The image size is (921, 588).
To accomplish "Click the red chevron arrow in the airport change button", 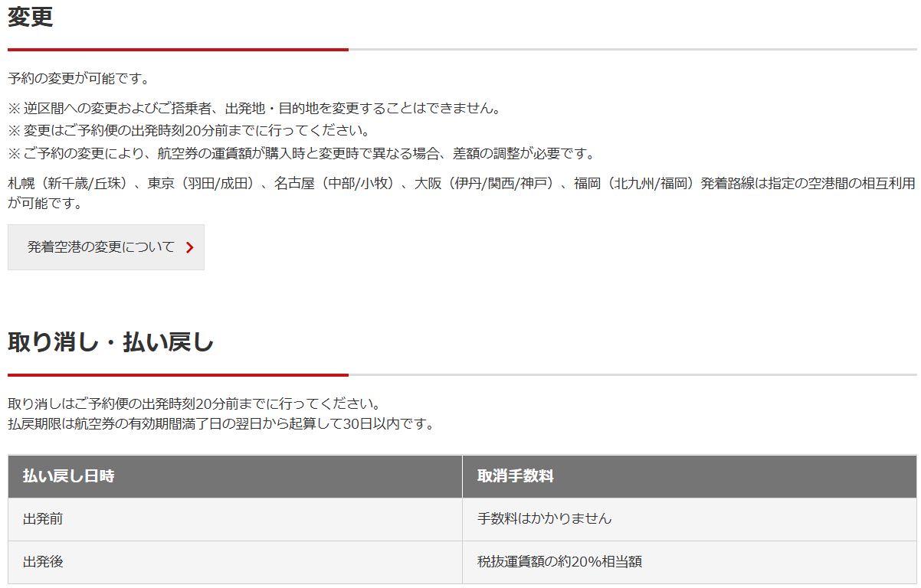I will [189, 247].
